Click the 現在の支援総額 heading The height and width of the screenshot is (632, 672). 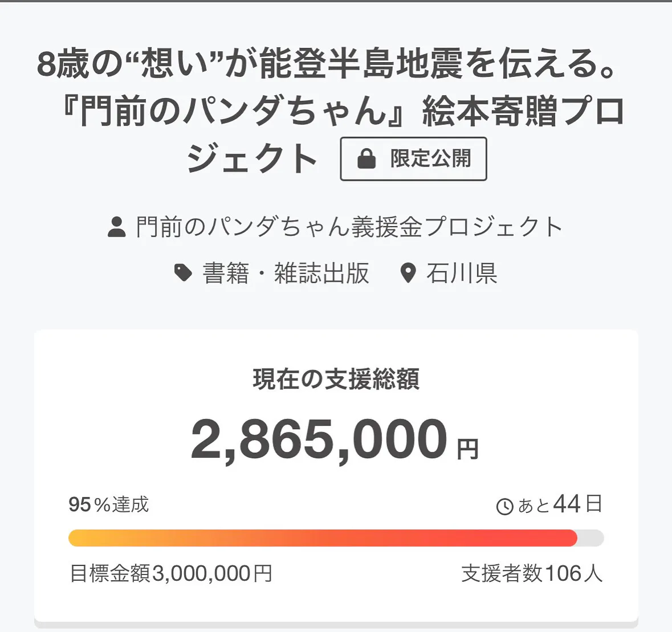pyautogui.click(x=336, y=380)
